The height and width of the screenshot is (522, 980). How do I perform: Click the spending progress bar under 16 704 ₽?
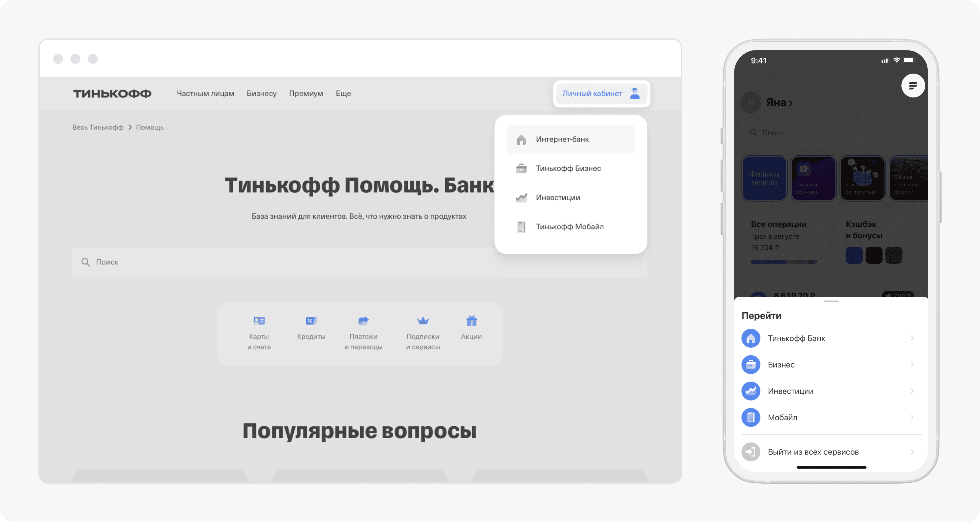click(x=784, y=262)
